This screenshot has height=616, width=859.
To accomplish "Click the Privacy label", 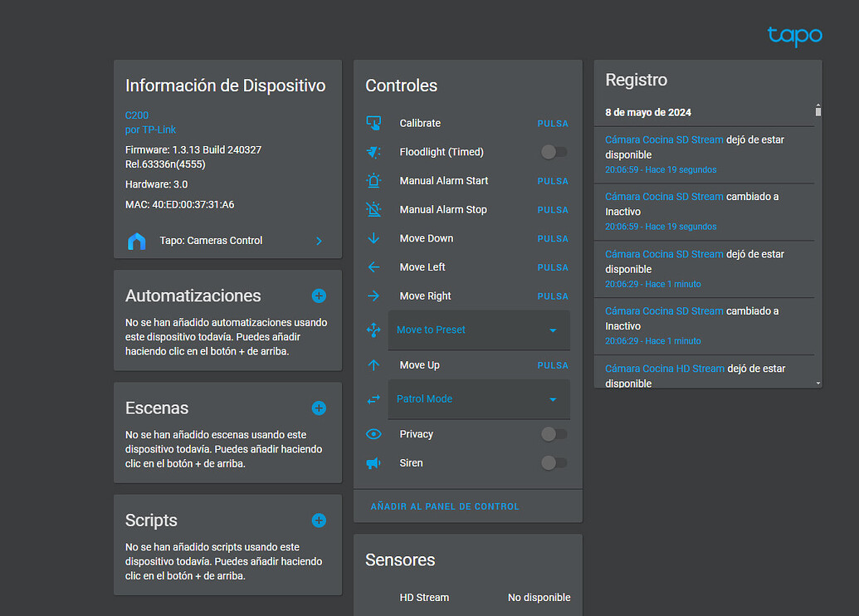I will coord(417,434).
